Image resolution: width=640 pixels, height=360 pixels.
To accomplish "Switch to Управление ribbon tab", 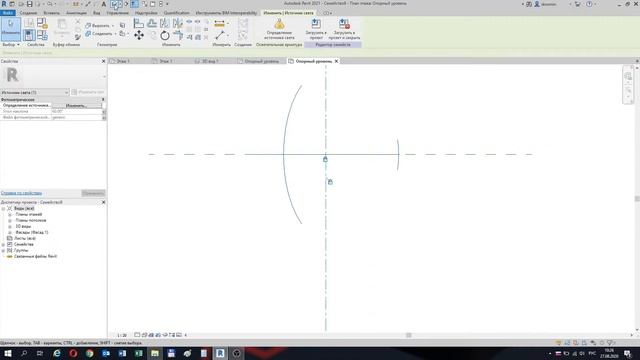I will (118, 13).
